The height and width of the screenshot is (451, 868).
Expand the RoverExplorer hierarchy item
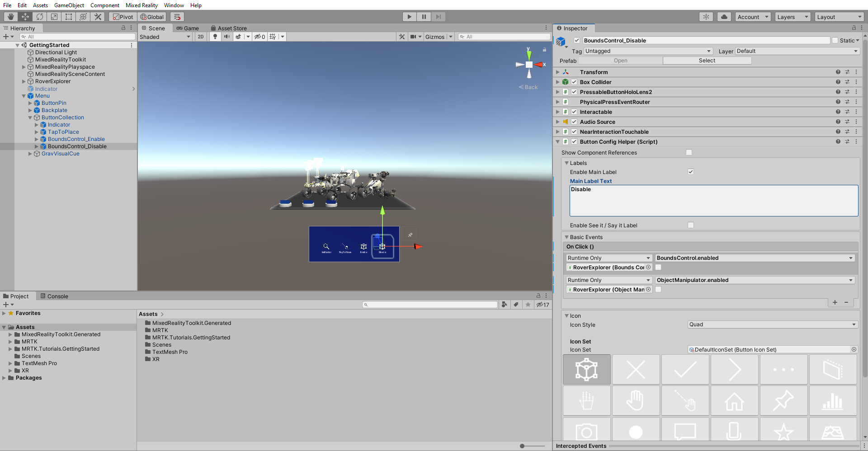pyautogui.click(x=24, y=81)
